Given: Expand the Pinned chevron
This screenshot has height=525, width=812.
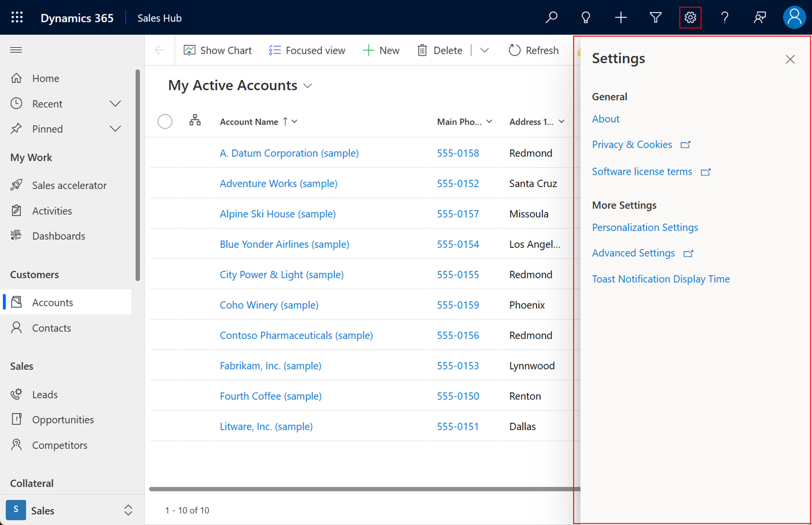Looking at the screenshot, I should 115,129.
